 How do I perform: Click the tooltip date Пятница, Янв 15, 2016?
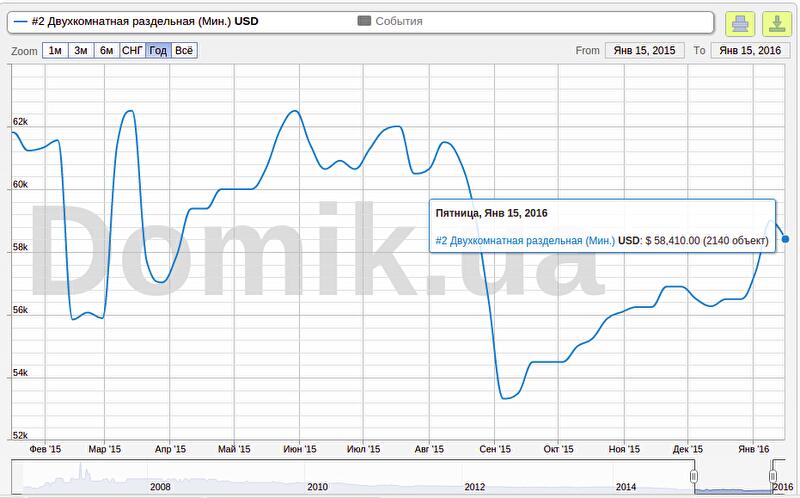click(x=491, y=213)
